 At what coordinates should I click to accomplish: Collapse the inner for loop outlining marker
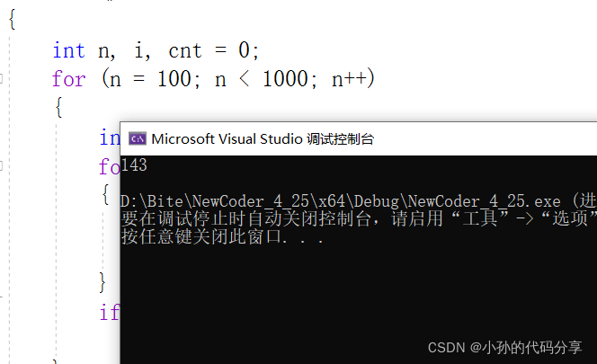click(x=2, y=166)
